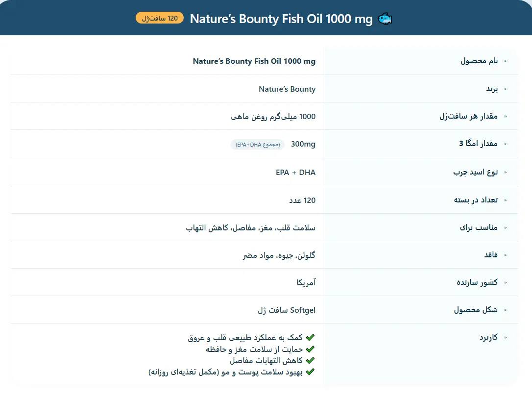Click the value 'سلامت قلب، مغز، مفاصل، کاهش التهاب'
Image resolution: width=532 pixels, height=399 pixels.
[251, 228]
